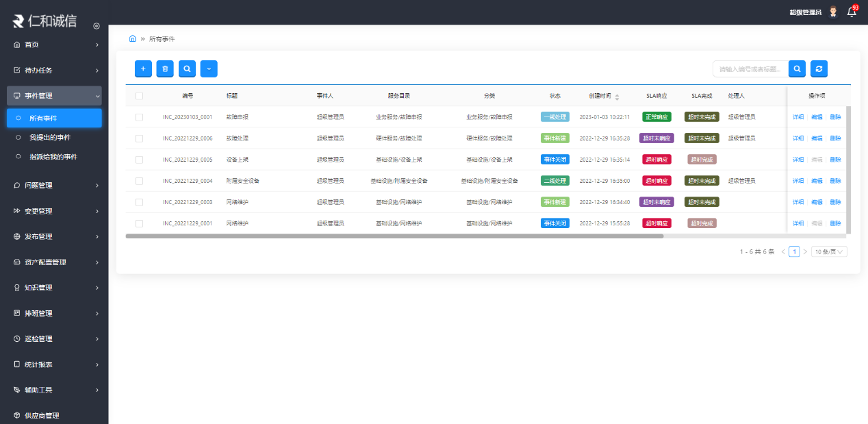
Task: Expand 变更管理 submenu arrow
Action: 97,211
